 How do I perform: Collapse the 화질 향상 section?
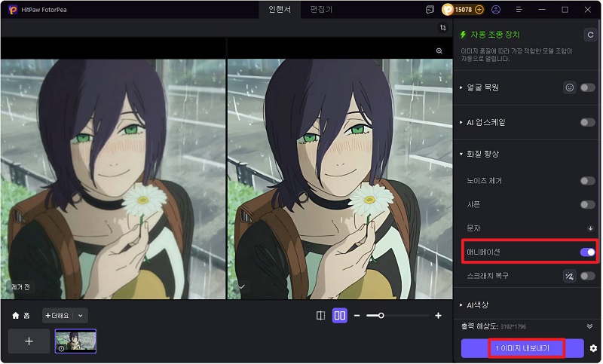point(462,154)
